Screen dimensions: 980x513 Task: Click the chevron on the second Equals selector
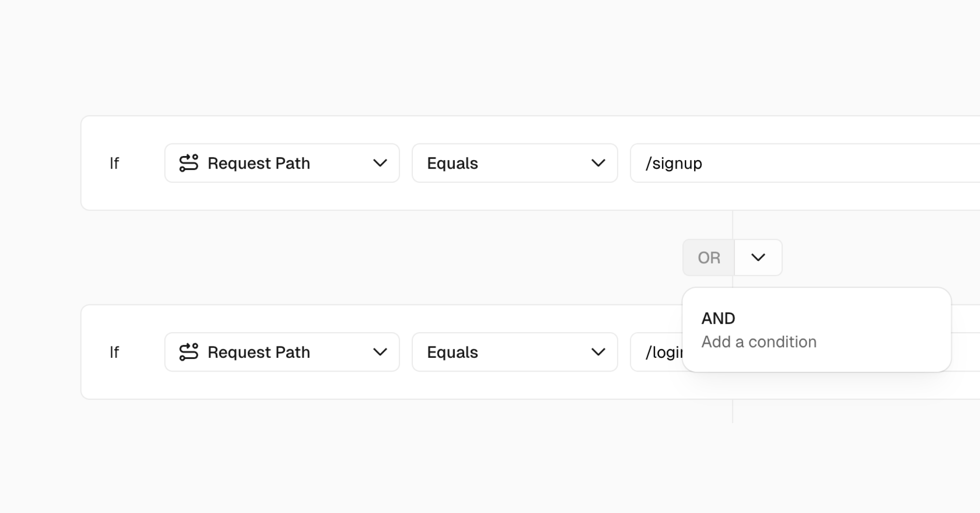599,352
